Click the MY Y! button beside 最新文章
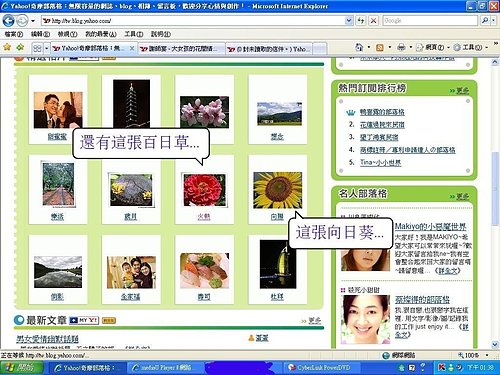Image resolution: width=500 pixels, height=375 pixels. (84, 320)
